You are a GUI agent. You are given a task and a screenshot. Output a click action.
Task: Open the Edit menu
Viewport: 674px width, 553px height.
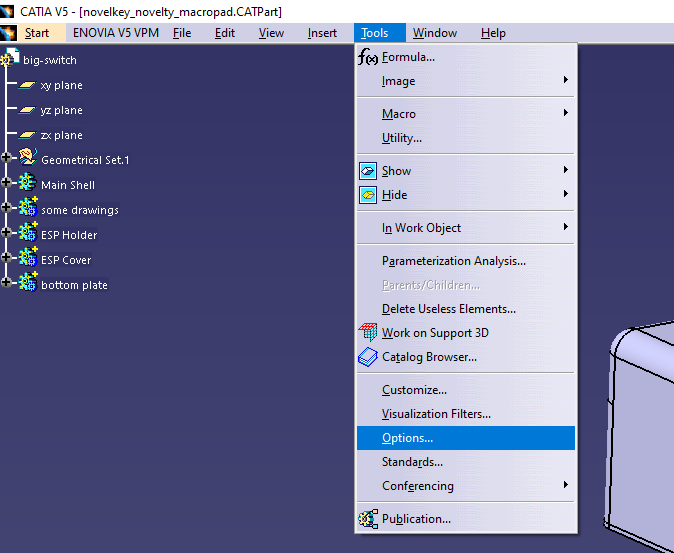225,33
